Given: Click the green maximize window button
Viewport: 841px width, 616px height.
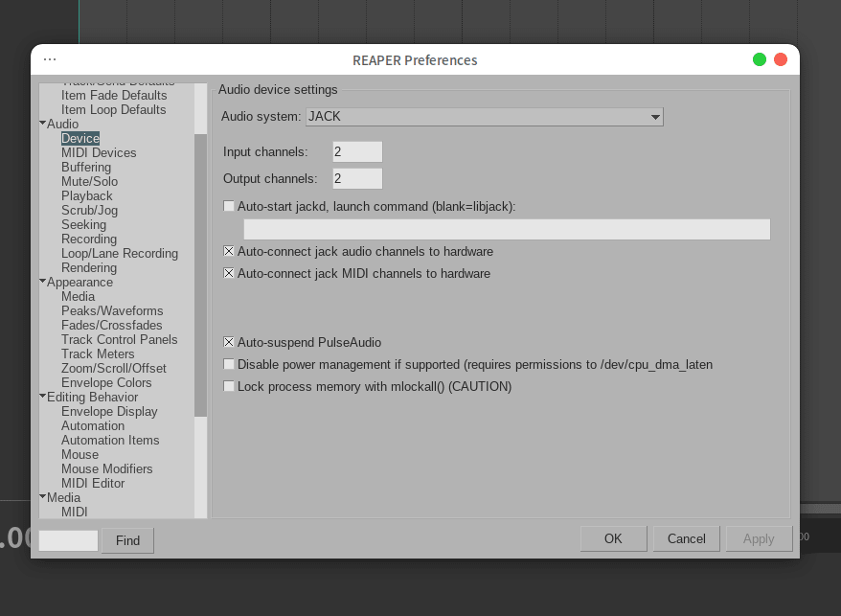Looking at the screenshot, I should pyautogui.click(x=760, y=59).
